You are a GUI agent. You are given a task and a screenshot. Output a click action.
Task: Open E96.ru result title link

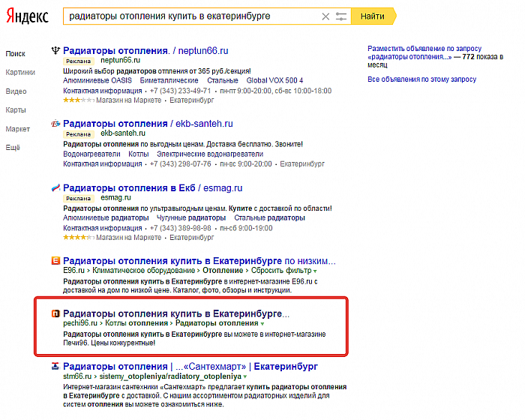(199, 260)
